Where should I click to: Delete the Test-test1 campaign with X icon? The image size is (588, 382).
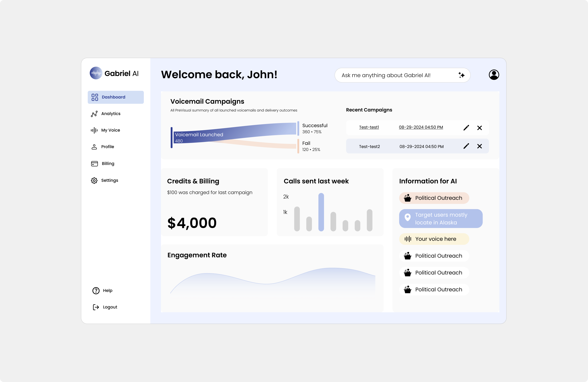click(x=479, y=128)
